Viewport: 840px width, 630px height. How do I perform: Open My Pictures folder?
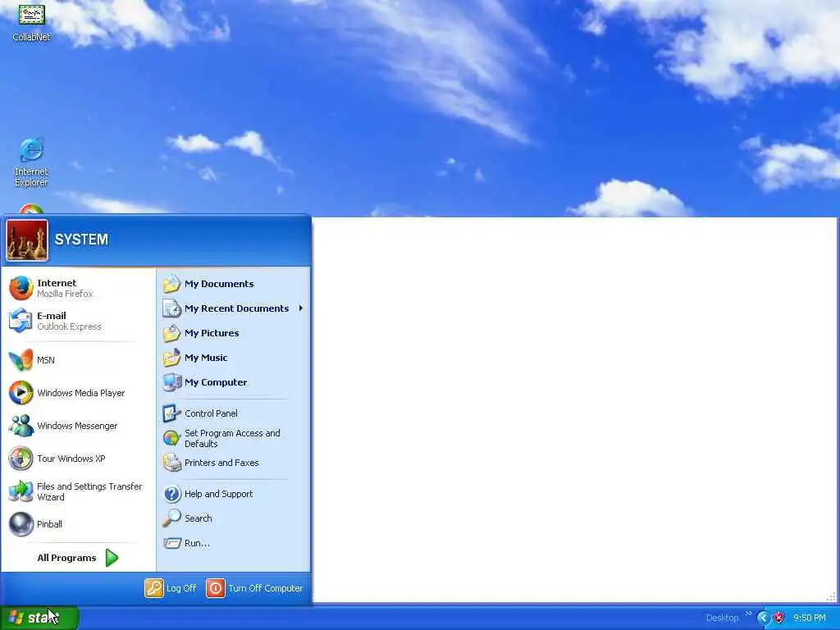coord(234,333)
